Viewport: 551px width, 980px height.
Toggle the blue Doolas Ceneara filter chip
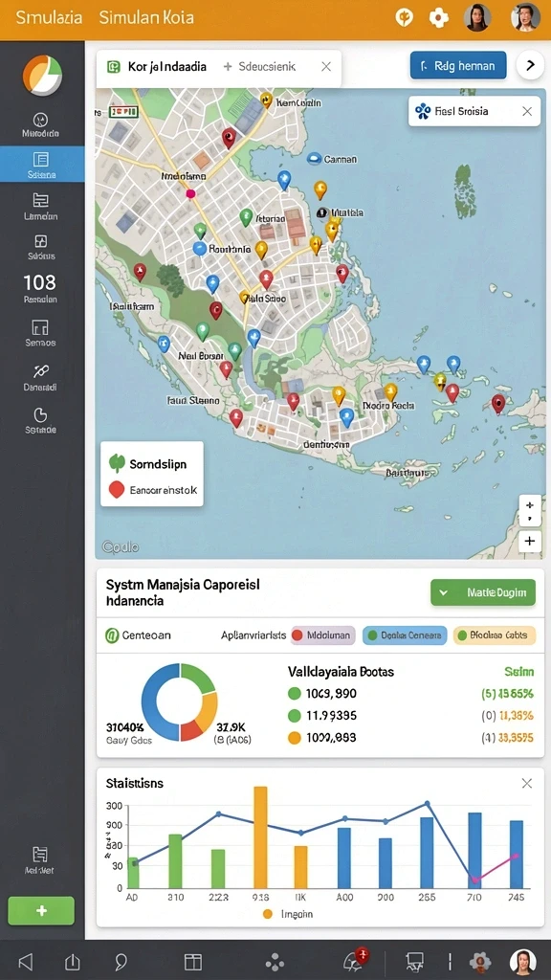point(405,635)
